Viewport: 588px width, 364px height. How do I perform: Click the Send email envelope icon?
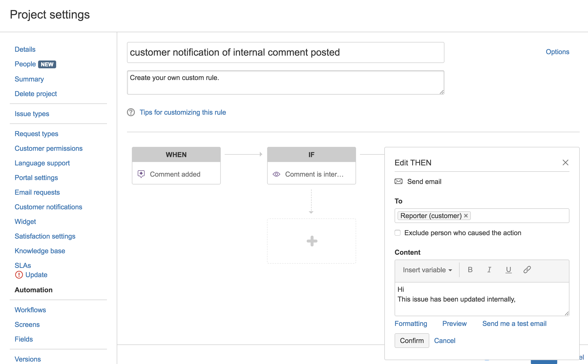click(x=398, y=181)
